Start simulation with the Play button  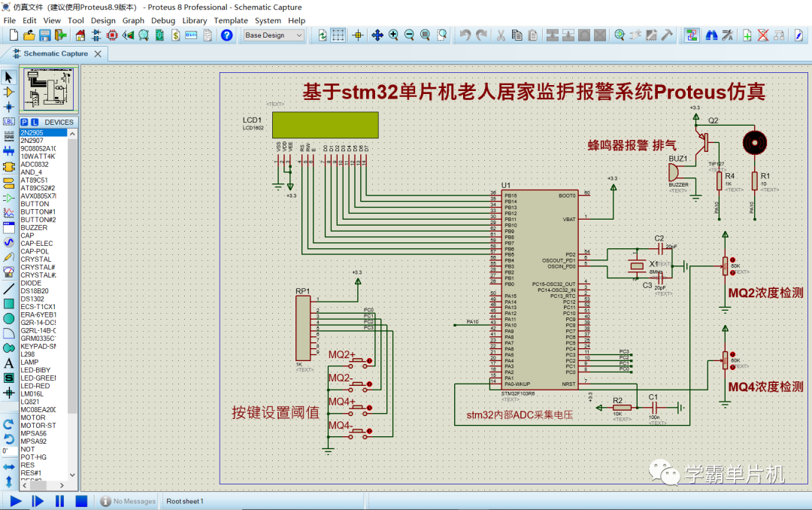(x=16, y=501)
